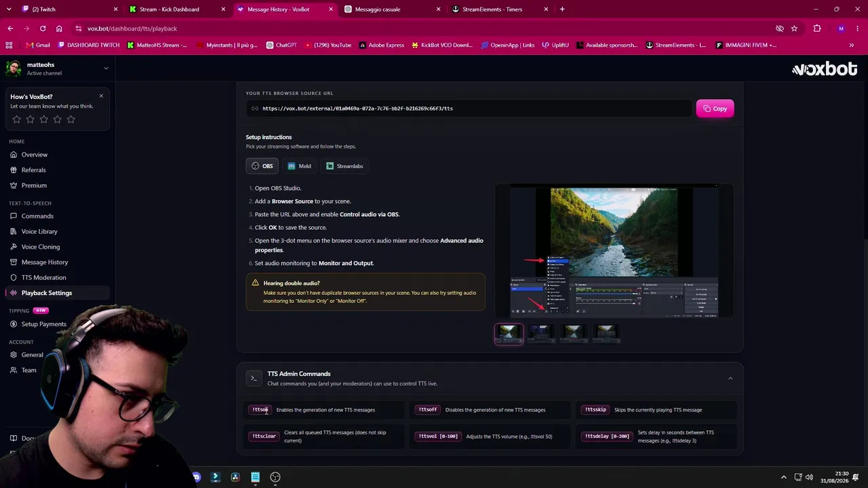Bookmark this page with the star icon
Viewport: 868px width, 488px height.
point(794,28)
